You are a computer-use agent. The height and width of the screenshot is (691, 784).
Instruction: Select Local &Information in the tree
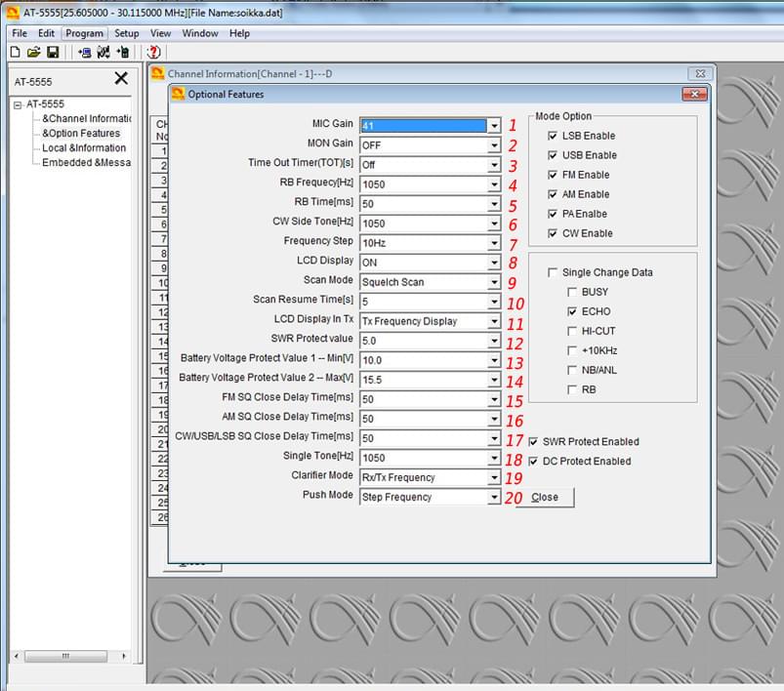(x=84, y=148)
